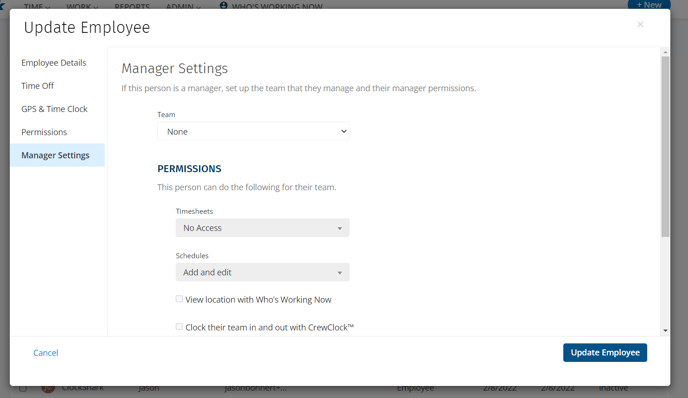The width and height of the screenshot is (688, 398).
Task: Open the Schedules permission dropdown
Action: click(262, 273)
